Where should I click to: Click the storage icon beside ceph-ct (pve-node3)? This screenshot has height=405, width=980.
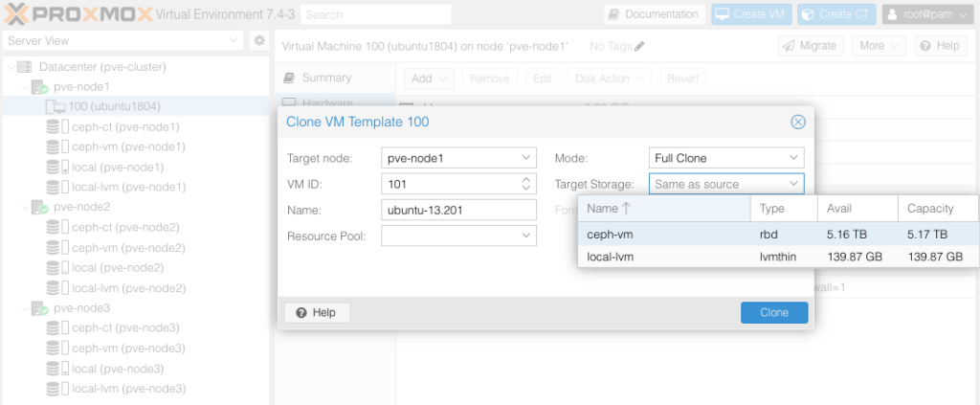click(x=57, y=327)
